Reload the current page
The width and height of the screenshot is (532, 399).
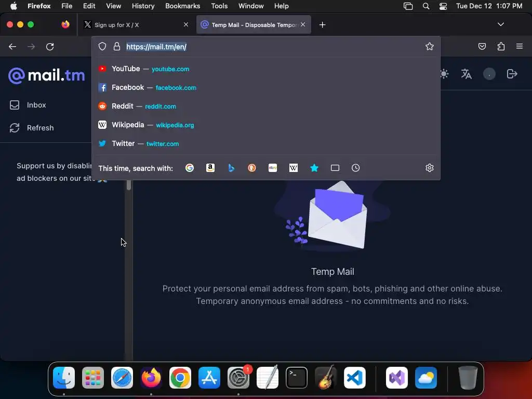tap(50, 47)
